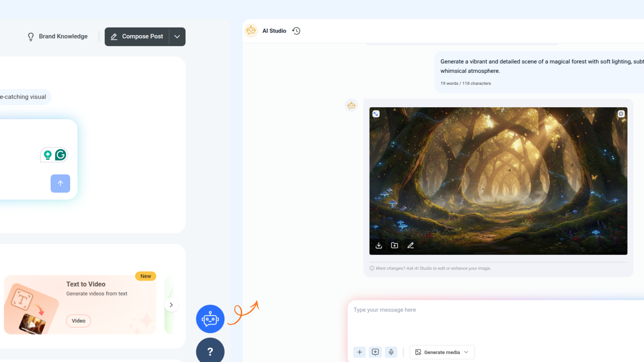Click the AI prompt sparkle icon beside plus
Image resolution: width=644 pixels, height=362 pixels.
pos(375,352)
